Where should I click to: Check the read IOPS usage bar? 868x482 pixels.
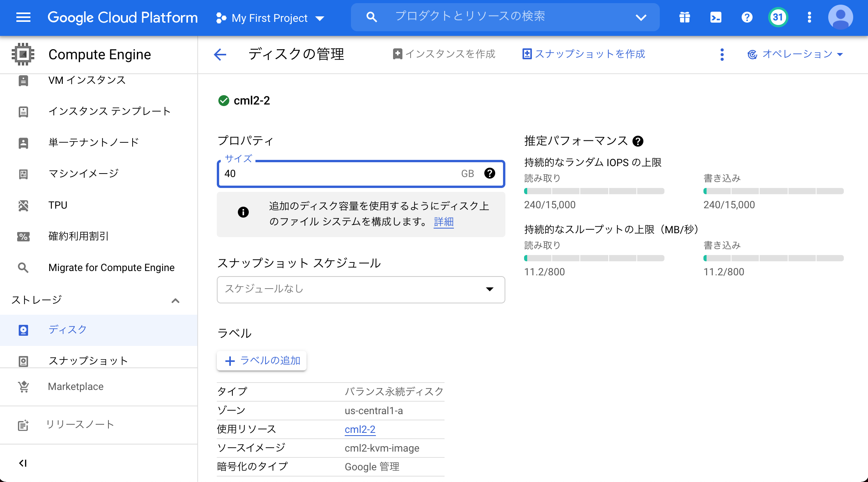pos(594,191)
